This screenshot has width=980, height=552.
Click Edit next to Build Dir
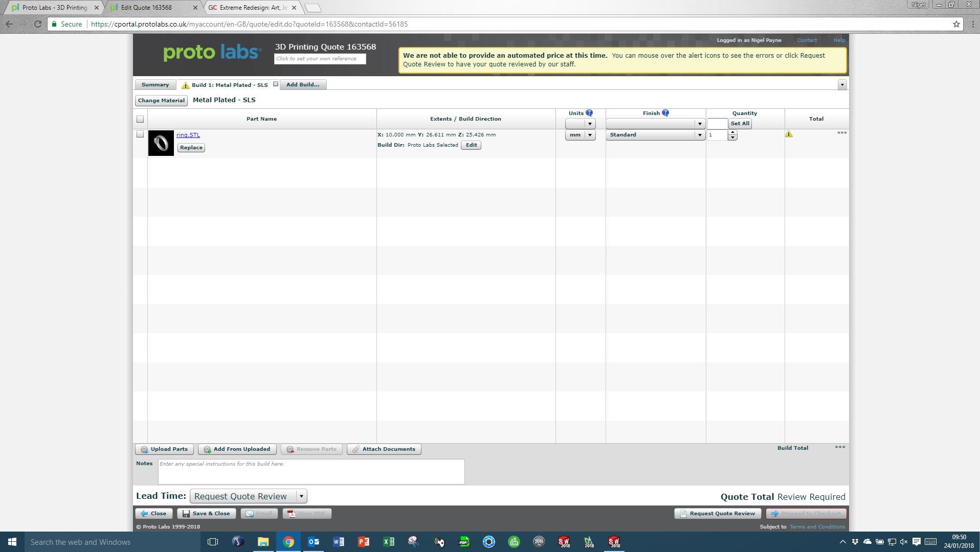(471, 145)
